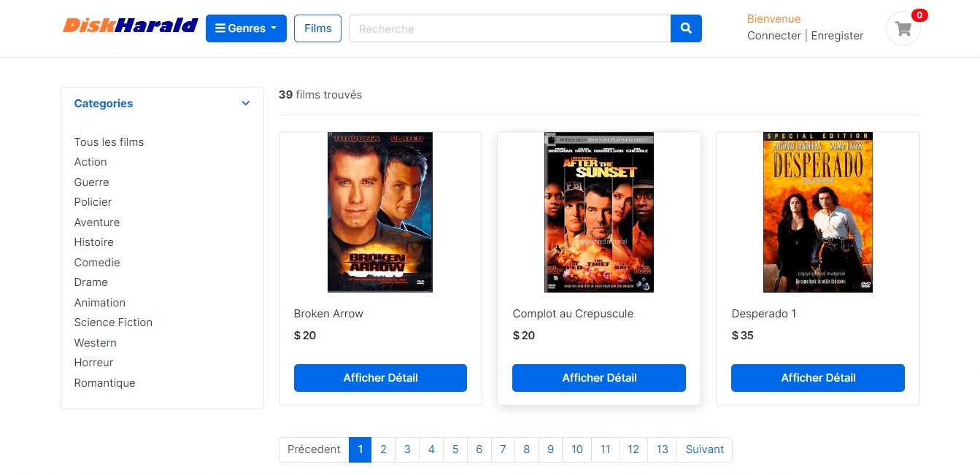
Task: Jump to page 13
Action: [662, 449]
